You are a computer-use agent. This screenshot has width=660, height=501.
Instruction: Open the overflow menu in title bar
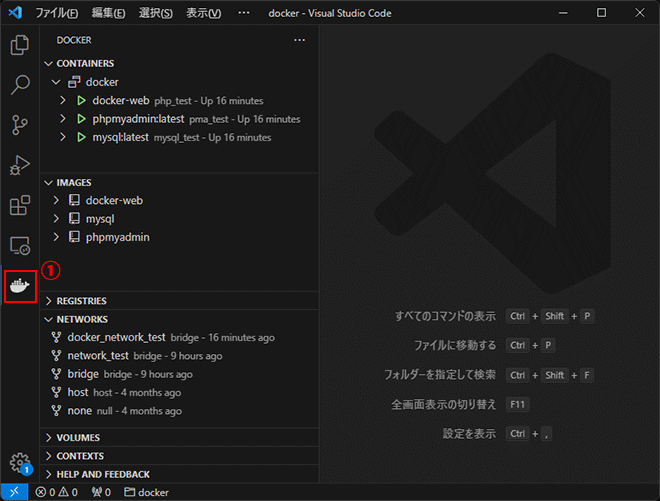click(x=244, y=13)
